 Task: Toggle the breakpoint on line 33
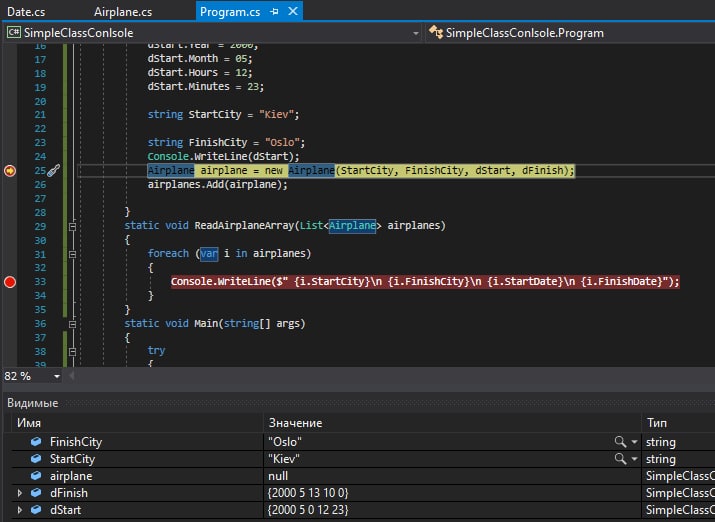coord(10,282)
